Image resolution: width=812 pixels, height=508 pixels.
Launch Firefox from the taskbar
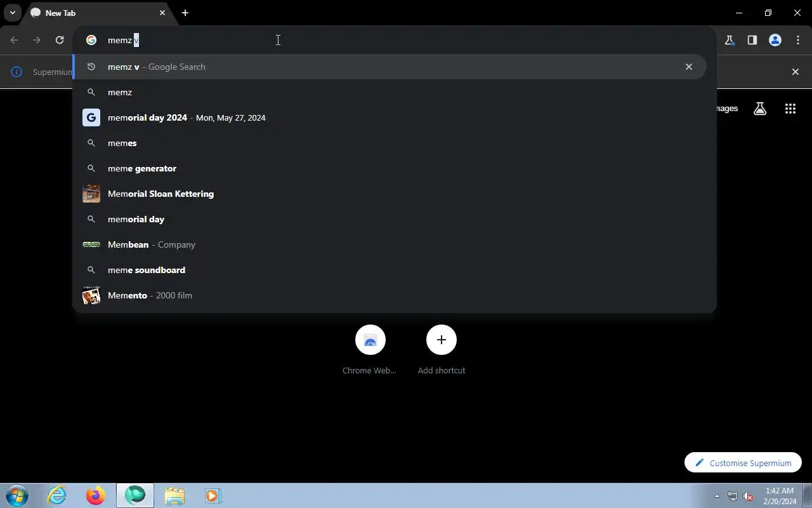coord(96,495)
